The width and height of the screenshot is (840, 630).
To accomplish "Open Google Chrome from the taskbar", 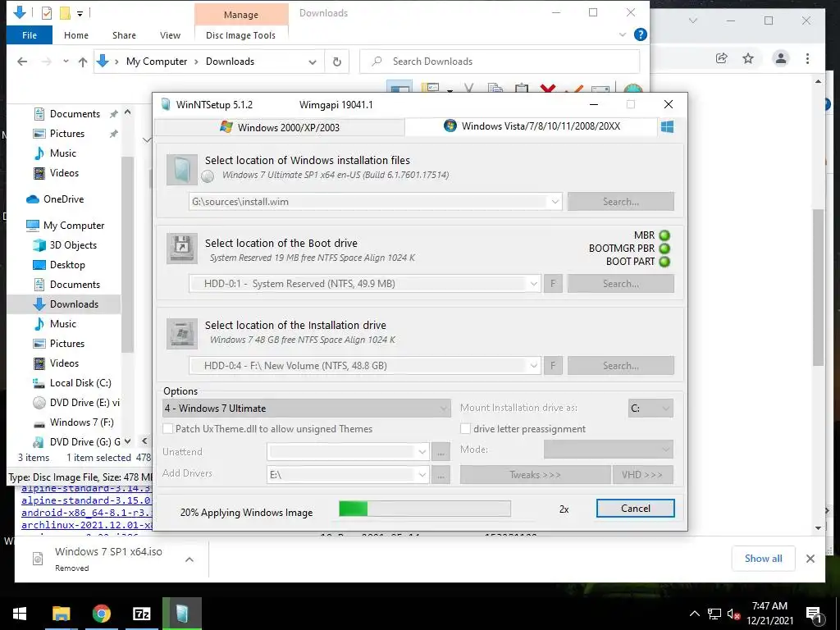I will coord(101,614).
